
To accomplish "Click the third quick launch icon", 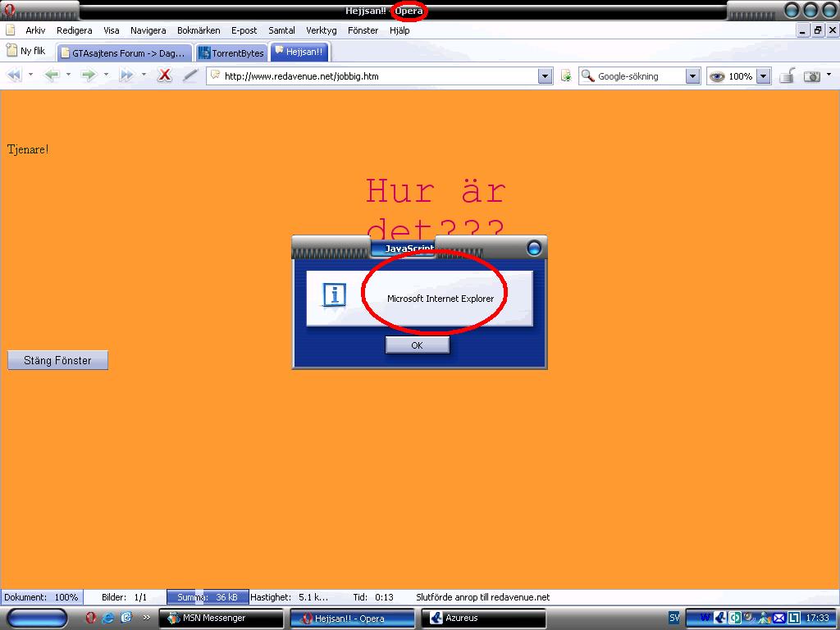I will (126, 617).
